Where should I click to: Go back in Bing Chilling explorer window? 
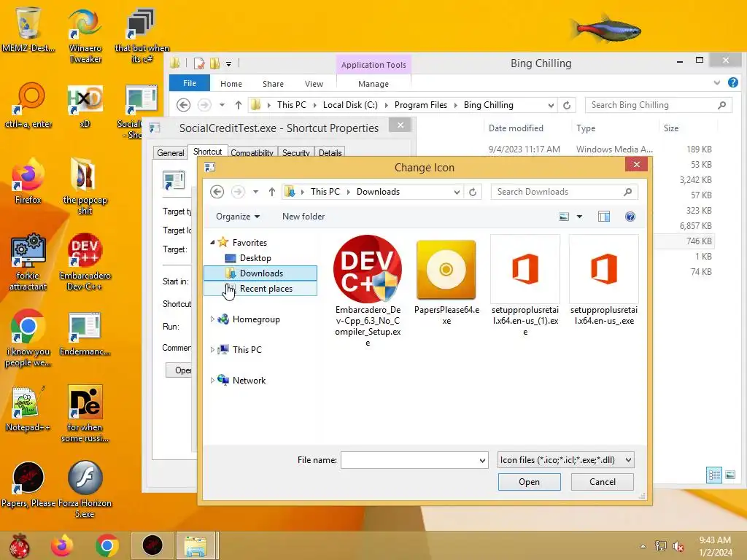[x=183, y=105]
